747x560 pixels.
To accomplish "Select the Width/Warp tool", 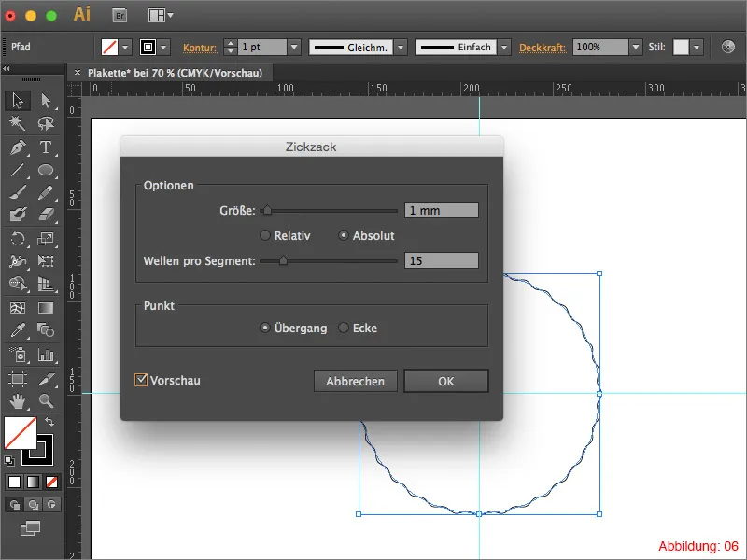I will (18, 261).
